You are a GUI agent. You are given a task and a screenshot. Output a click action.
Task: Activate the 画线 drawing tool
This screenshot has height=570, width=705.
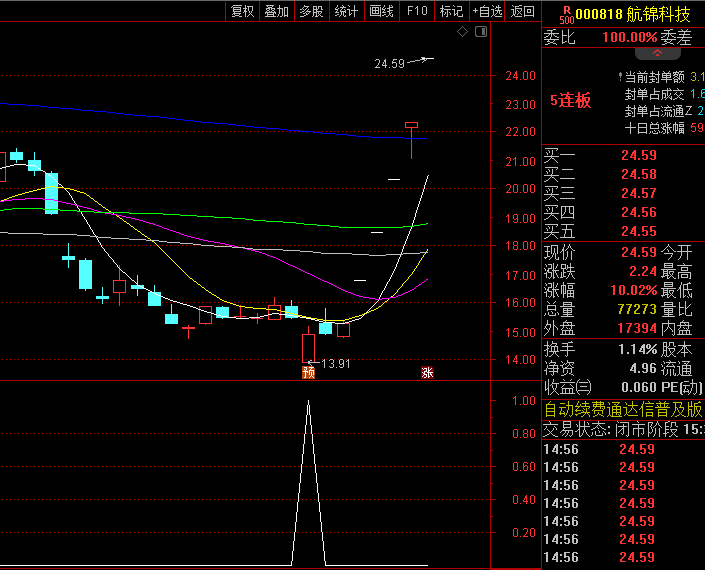pos(381,11)
